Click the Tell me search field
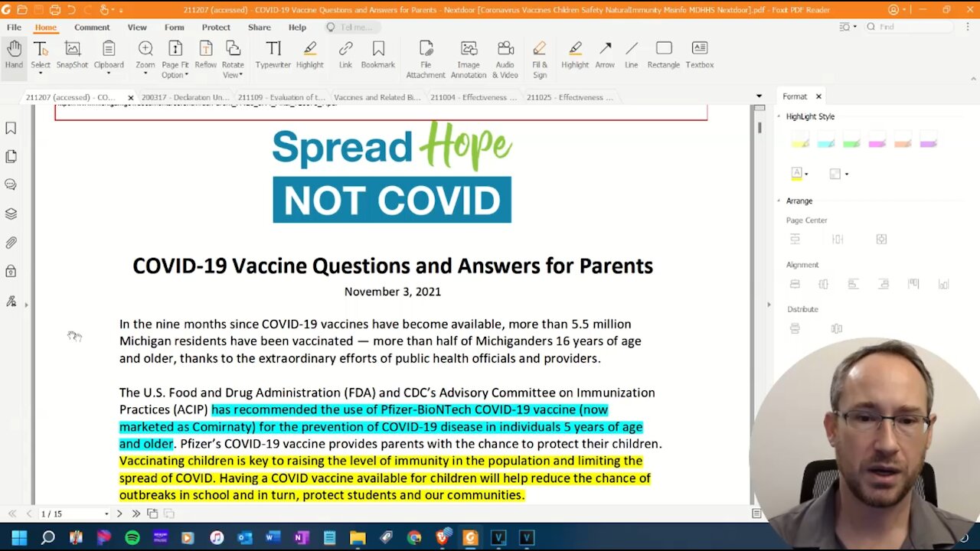Viewport: 980px width, 551px height. 352,27
